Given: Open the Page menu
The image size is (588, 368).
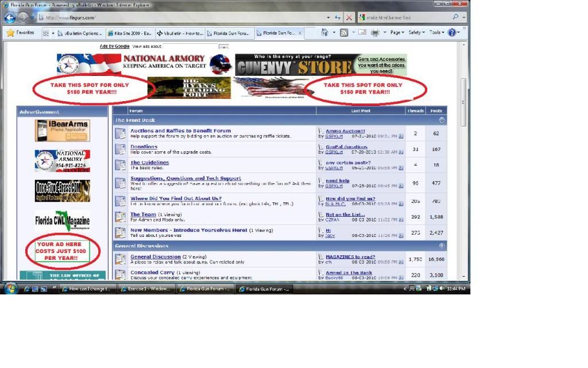Looking at the screenshot, I should [397, 33].
